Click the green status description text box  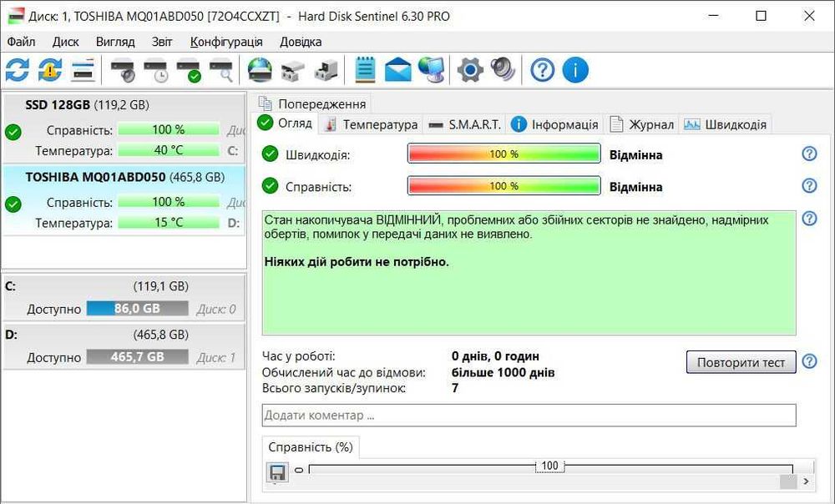point(529,273)
